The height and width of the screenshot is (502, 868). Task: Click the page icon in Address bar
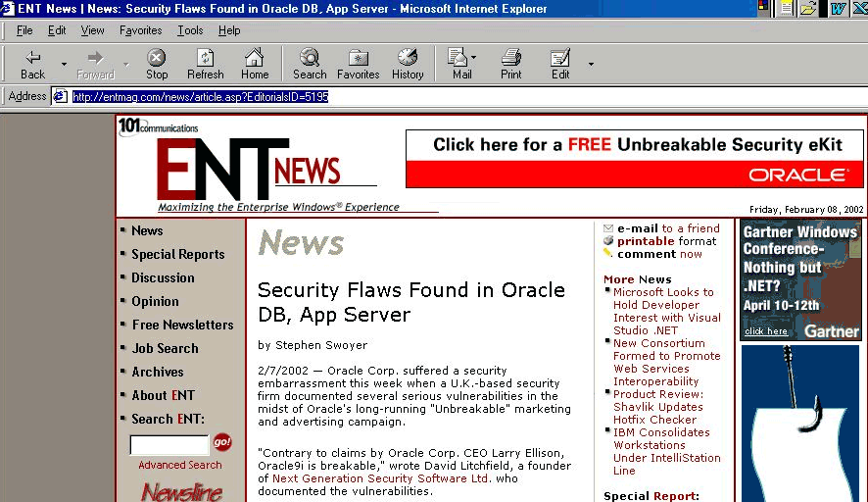60,97
